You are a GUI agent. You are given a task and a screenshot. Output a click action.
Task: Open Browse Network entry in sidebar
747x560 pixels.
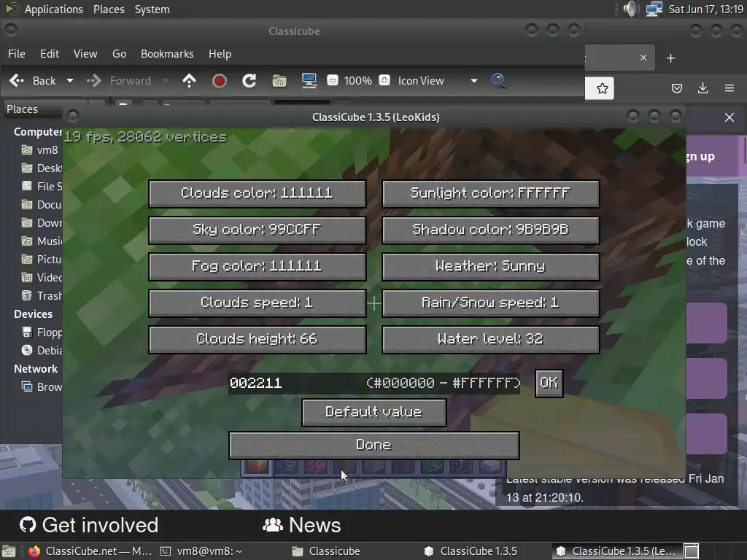[42, 386]
